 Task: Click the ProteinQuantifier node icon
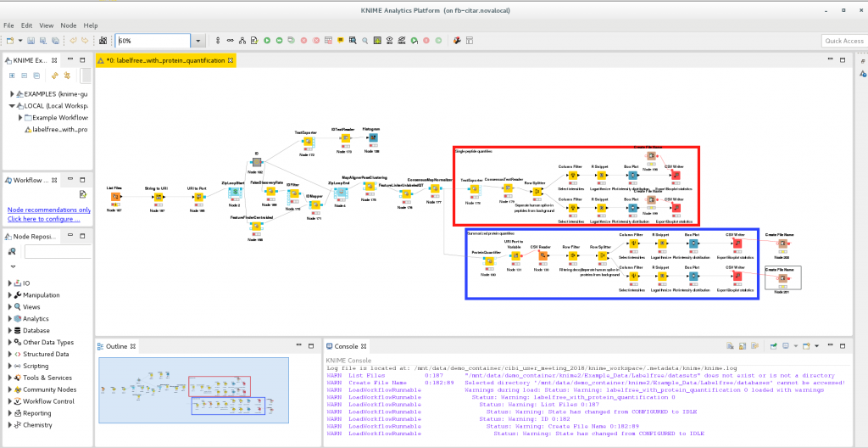489,261
